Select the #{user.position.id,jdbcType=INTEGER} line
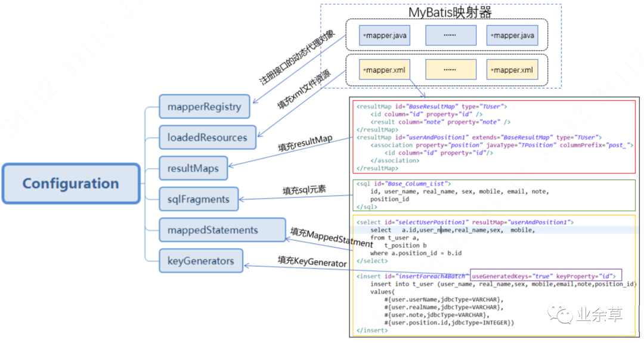 tap(449, 323)
